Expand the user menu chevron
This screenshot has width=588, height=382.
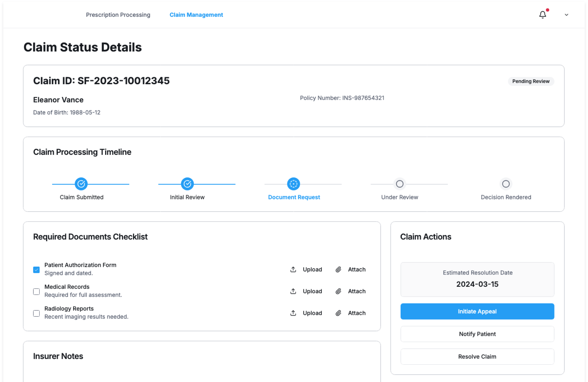566,15
